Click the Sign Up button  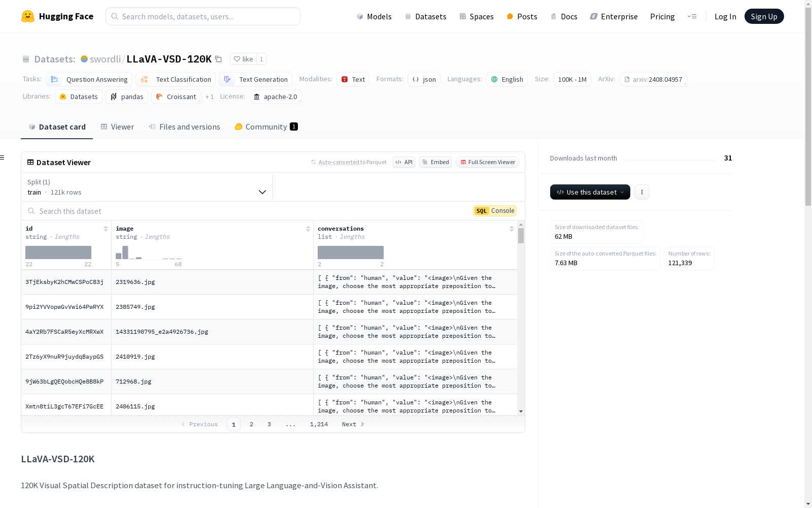coord(764,16)
